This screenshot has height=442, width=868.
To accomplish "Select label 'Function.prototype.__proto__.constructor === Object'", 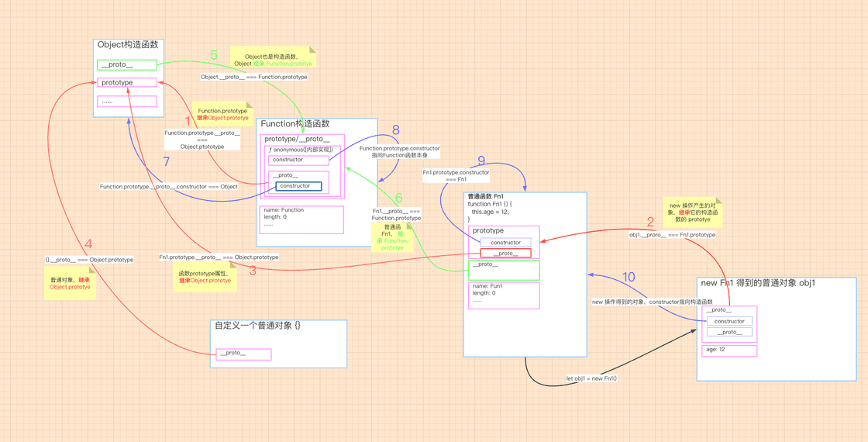I will pos(169,187).
